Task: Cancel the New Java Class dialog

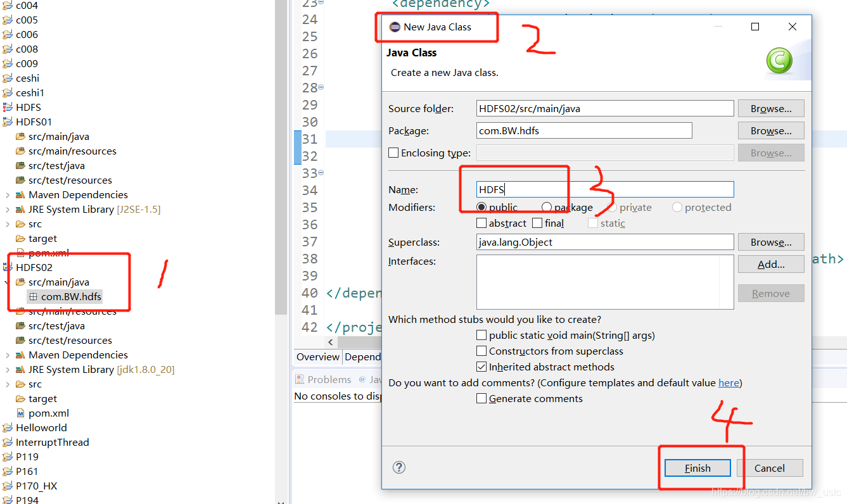Action: pos(770,468)
